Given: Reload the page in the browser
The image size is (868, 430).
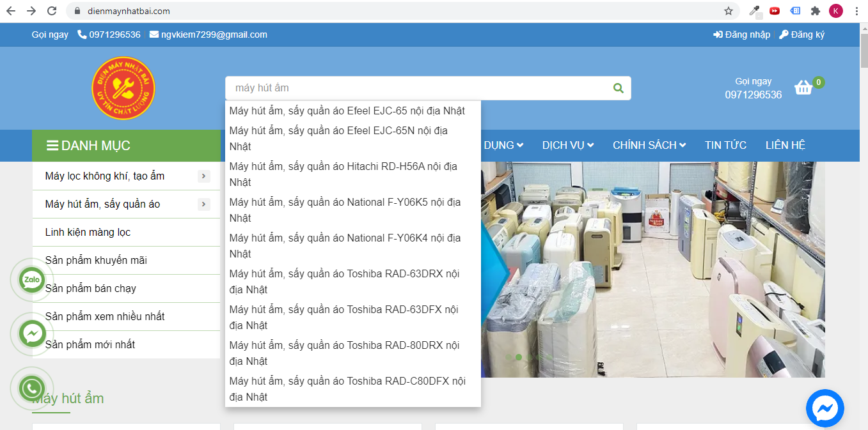Looking at the screenshot, I should click(52, 11).
